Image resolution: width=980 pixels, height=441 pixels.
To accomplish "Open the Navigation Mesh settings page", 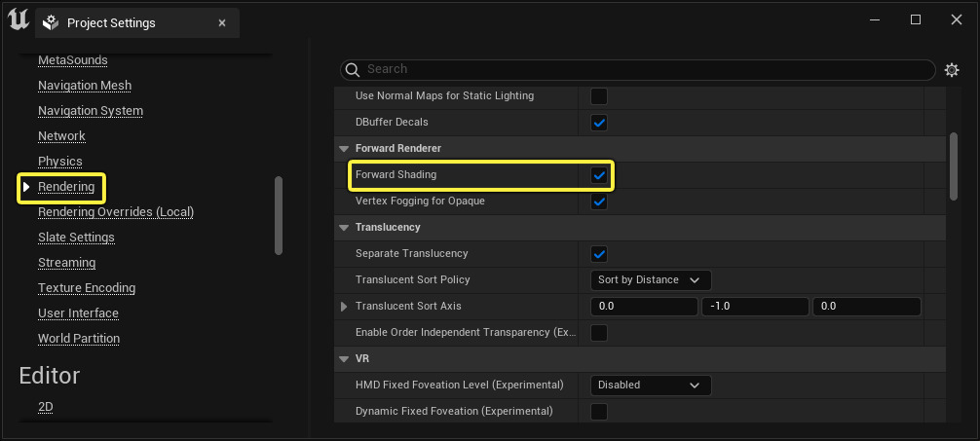I will point(85,86).
